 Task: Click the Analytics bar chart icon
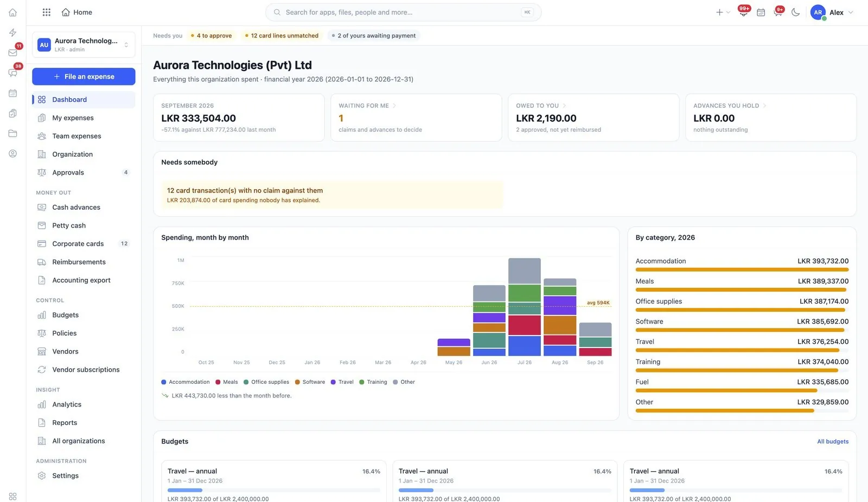click(42, 404)
